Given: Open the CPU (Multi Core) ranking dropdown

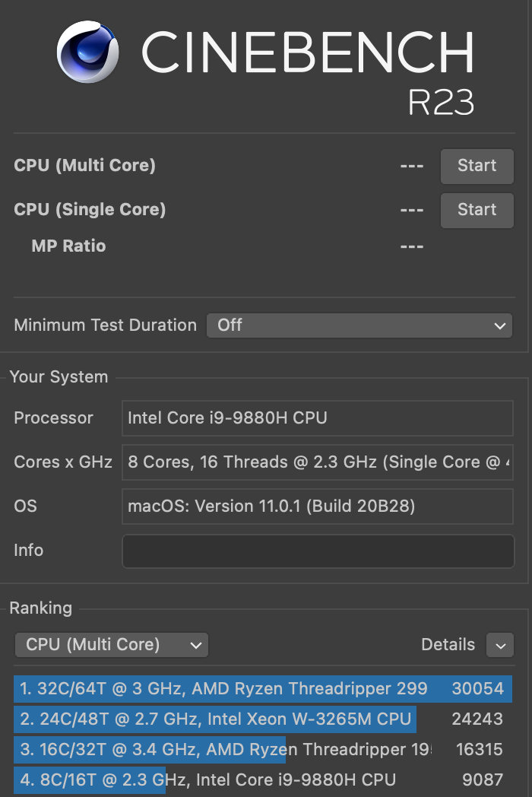Looking at the screenshot, I should 112,645.
